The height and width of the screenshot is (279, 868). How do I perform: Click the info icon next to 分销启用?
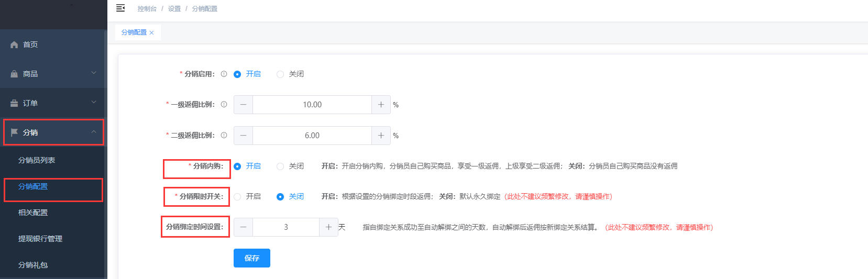[x=224, y=74]
